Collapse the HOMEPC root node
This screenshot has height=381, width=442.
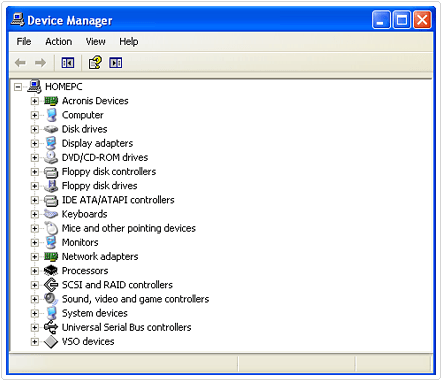(x=18, y=87)
